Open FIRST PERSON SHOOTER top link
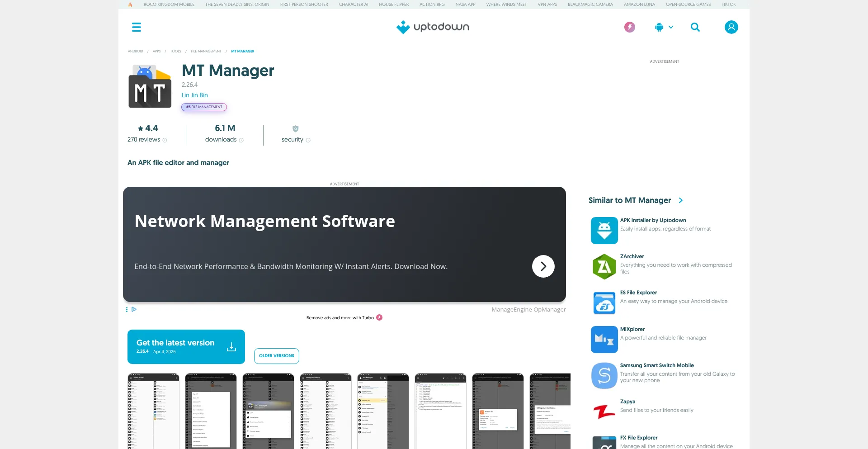Viewport: 868px width, 449px height. click(304, 5)
